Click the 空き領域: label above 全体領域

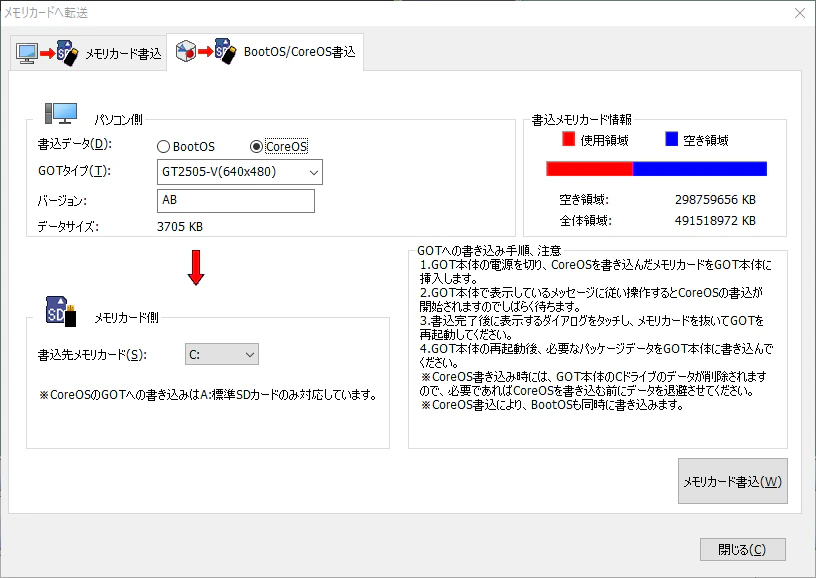(584, 200)
